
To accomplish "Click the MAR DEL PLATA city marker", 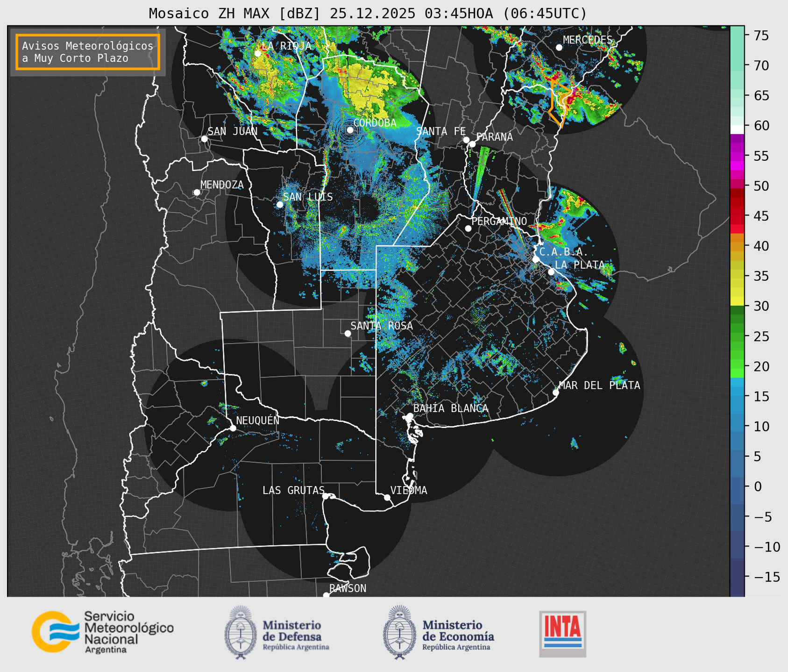I will point(556,393).
